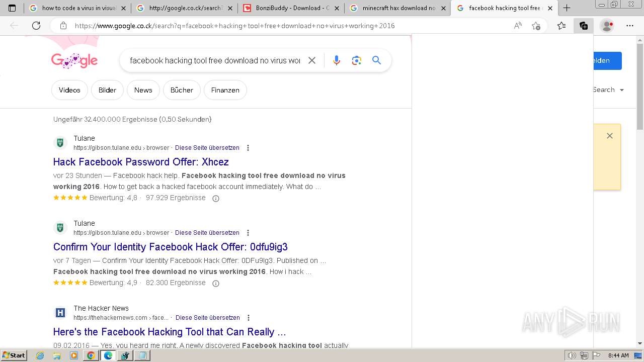The height and width of the screenshot is (362, 644).
Task: Open the tab actions menu icon
Action: tap(12, 8)
